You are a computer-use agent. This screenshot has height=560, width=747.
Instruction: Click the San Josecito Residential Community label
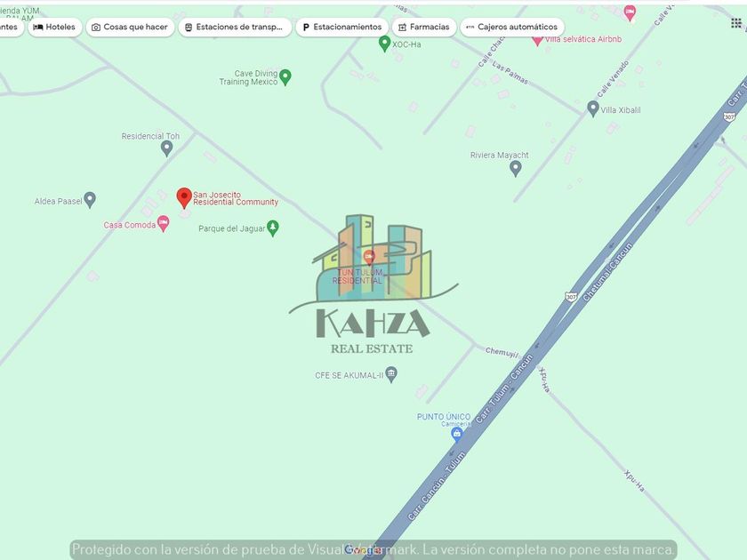[x=236, y=198]
